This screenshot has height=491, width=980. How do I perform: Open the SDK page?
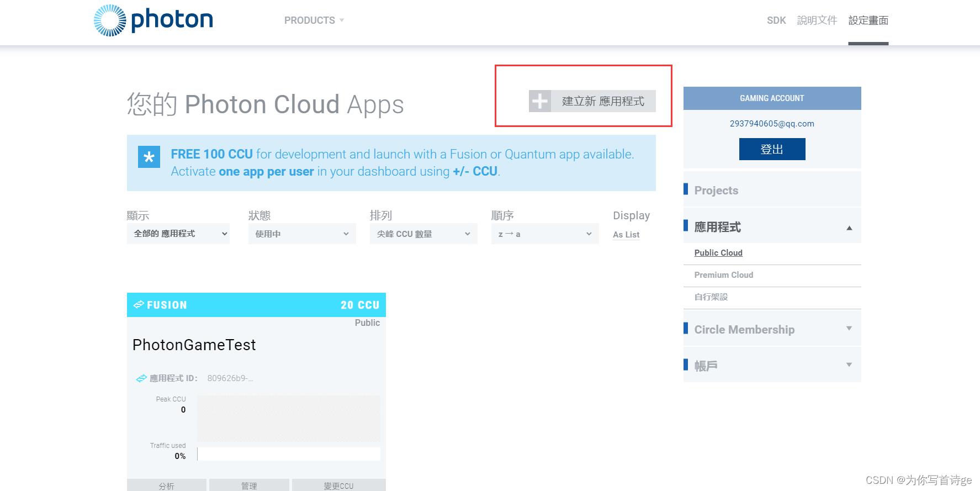[x=776, y=20]
